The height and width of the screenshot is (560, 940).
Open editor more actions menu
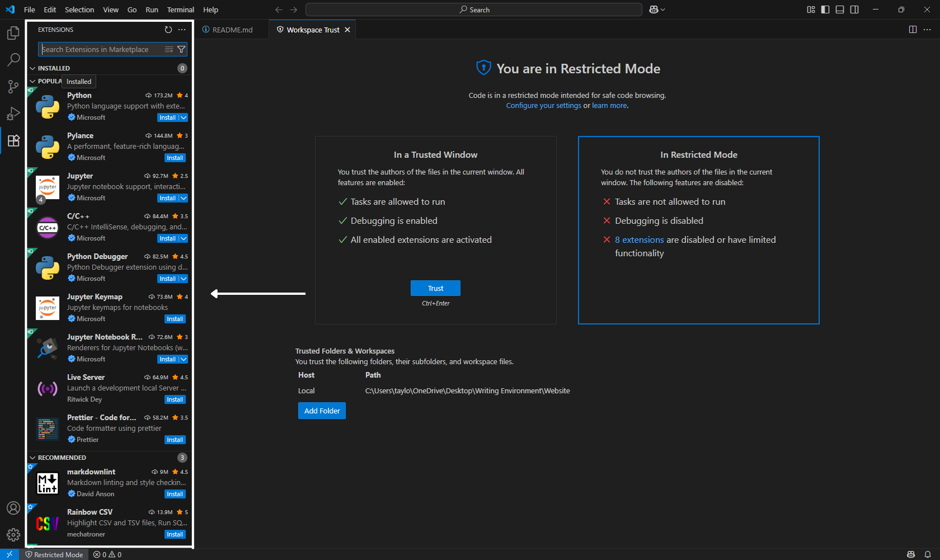click(927, 30)
